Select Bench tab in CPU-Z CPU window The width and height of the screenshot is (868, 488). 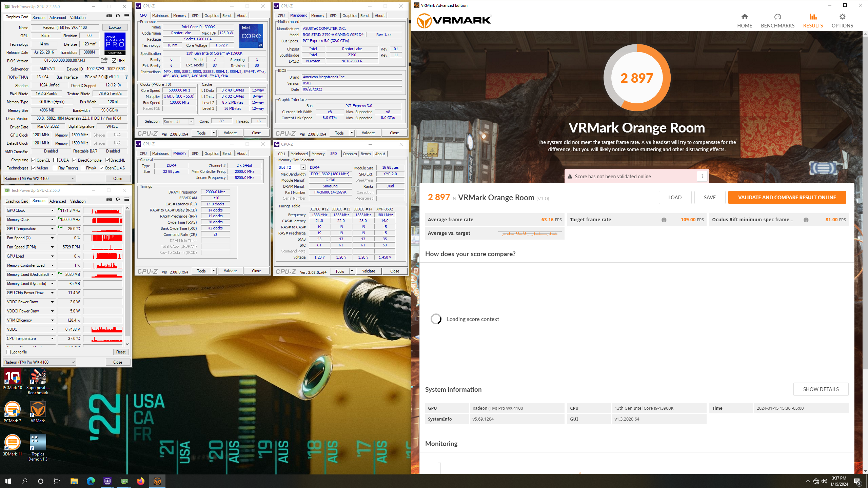pyautogui.click(x=227, y=16)
